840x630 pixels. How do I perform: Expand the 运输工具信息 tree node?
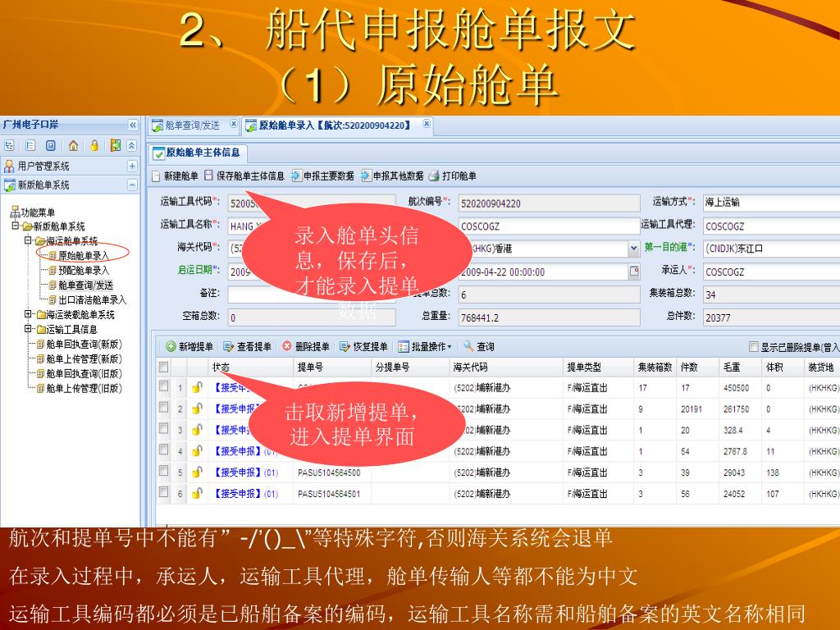(x=28, y=329)
